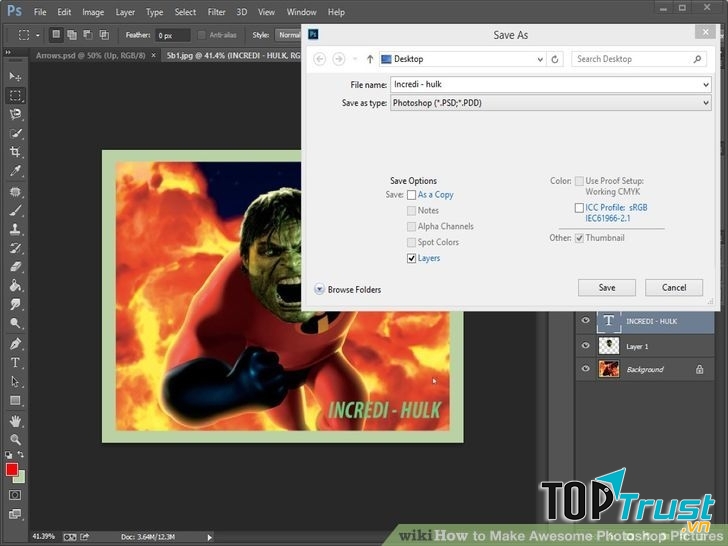Screen dimensions: 728x546
Task: Swap foreground and background colors
Action: click(20, 454)
